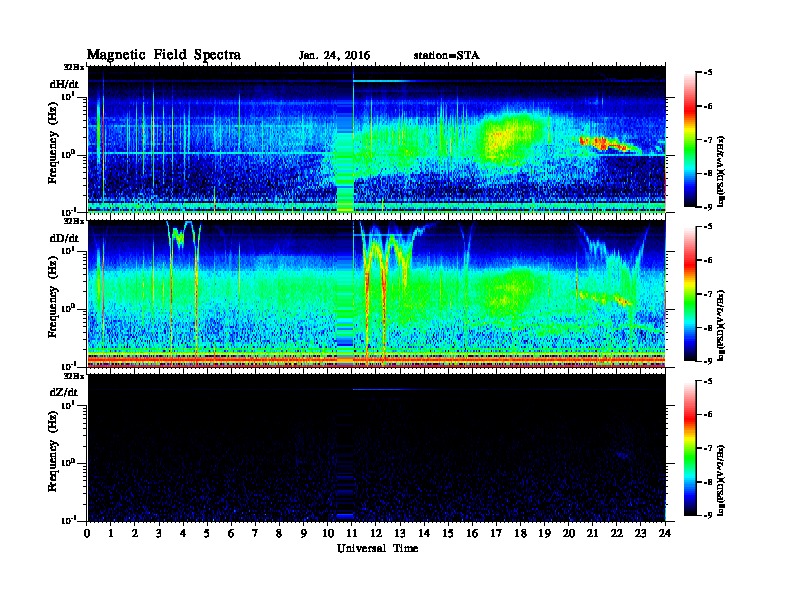Click the dH/dt color bar's log(PSD) label
This screenshot has height=612, width=792.
click(721, 171)
